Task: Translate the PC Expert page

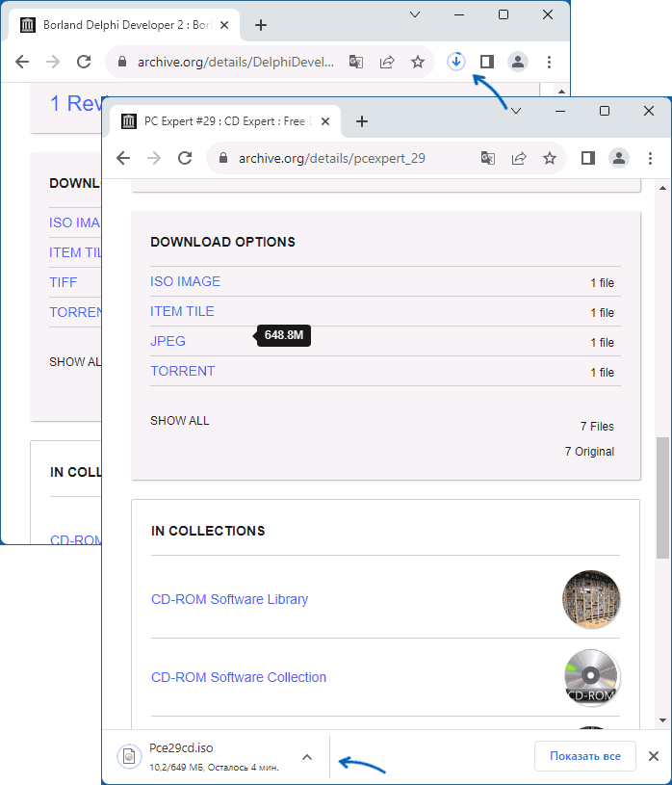Action: [488, 158]
